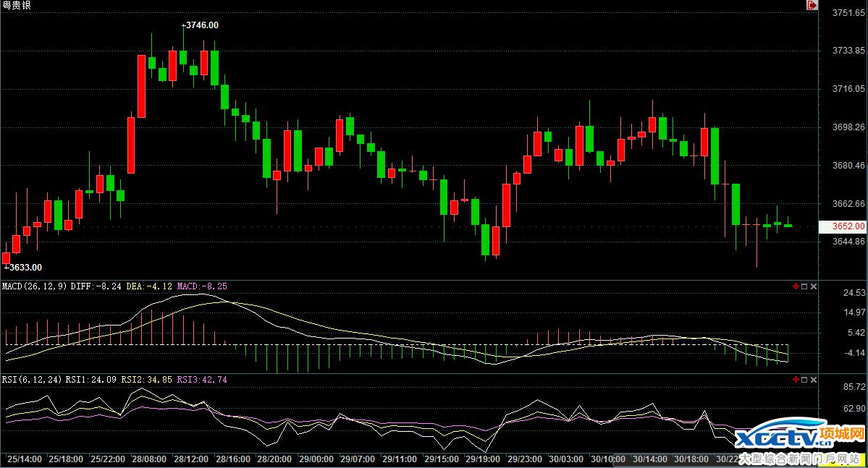Maximize the MACD indicator panel

coord(804,286)
